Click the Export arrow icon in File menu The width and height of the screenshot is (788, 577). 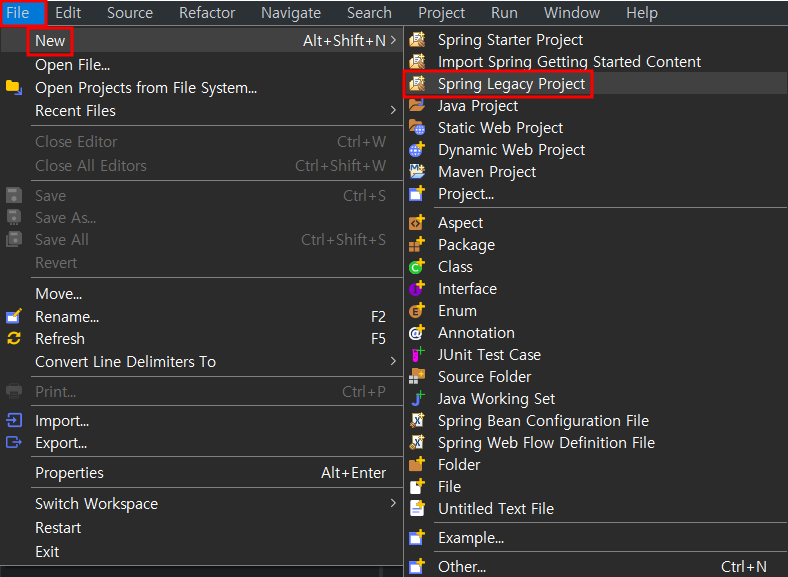(x=14, y=442)
